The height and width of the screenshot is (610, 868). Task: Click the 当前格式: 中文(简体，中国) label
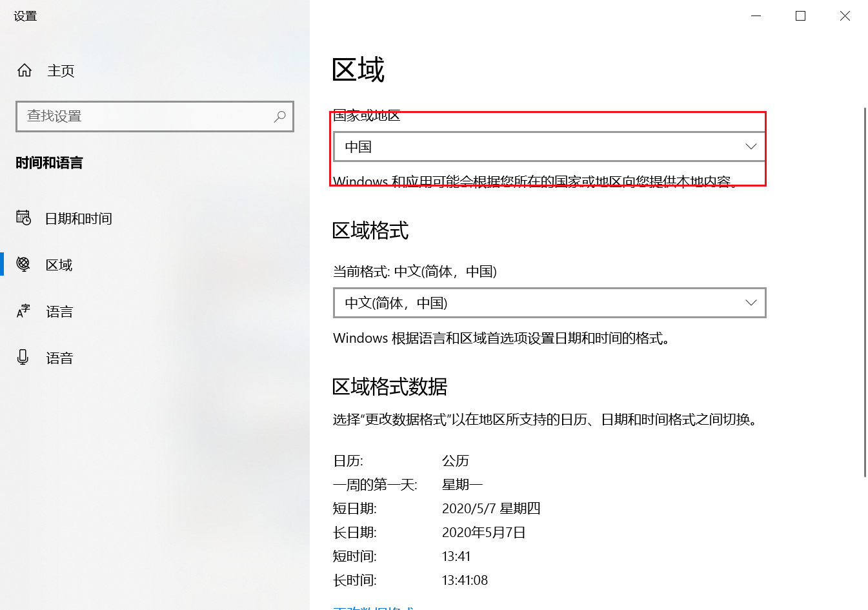(x=415, y=272)
